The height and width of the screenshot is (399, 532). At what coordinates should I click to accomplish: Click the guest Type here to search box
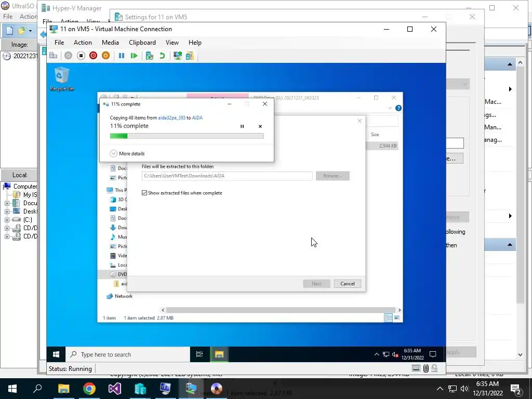coord(128,354)
